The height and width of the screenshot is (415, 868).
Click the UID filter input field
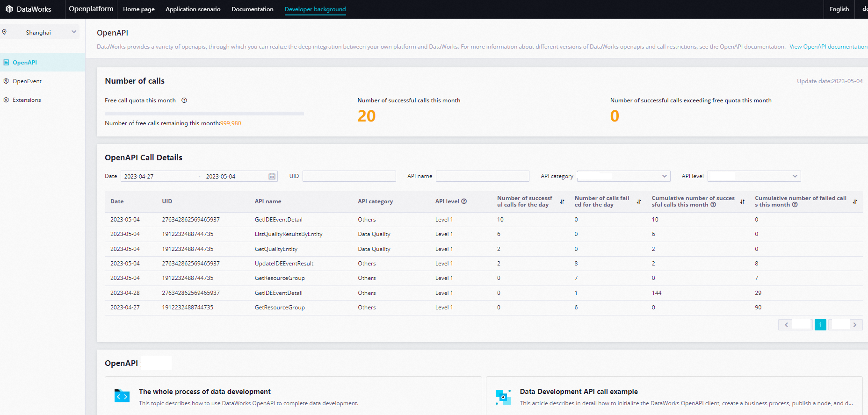coord(349,176)
